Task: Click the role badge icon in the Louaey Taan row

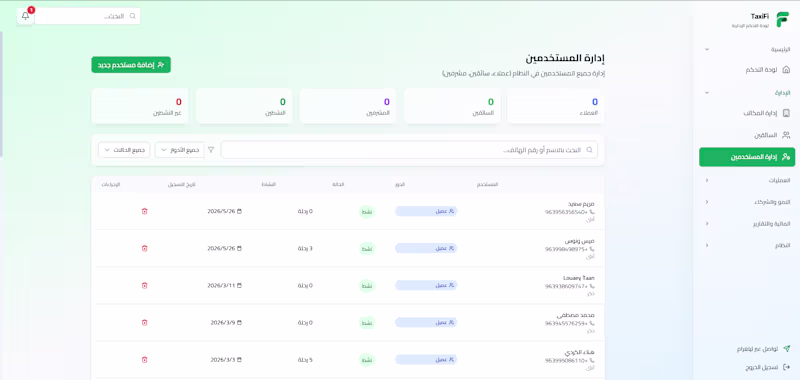Action: (x=451, y=286)
